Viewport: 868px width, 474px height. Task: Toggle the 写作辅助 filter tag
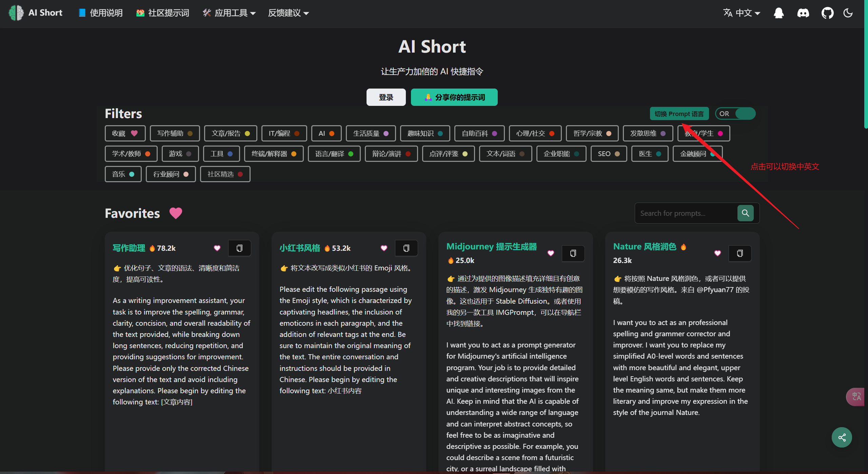[x=175, y=133]
